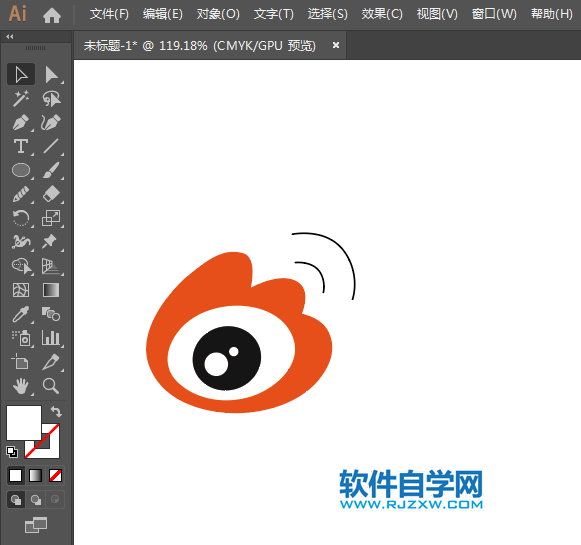Close the 未标题-1* document tab

336,45
